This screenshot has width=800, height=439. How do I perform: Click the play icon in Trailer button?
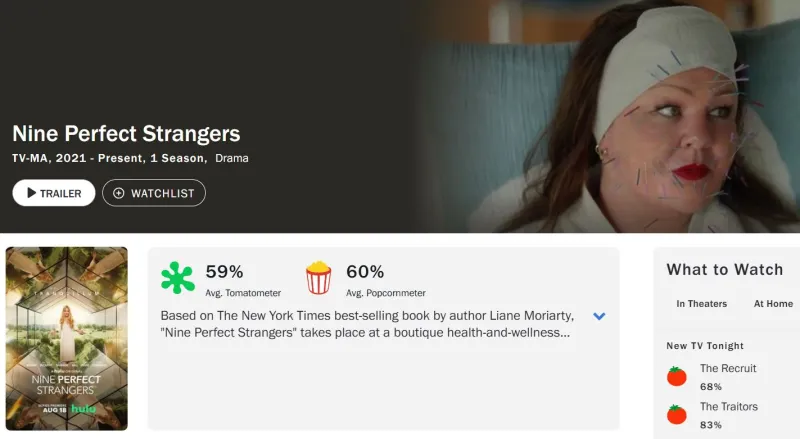[x=31, y=193]
